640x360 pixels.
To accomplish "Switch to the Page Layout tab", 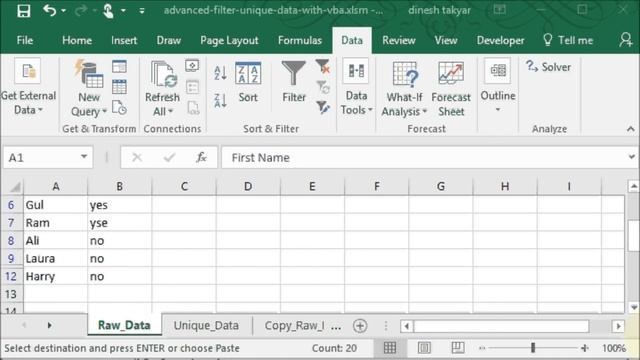I will [x=229, y=40].
